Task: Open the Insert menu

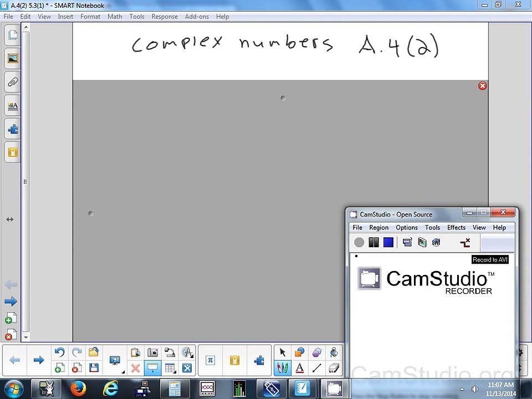Action: tap(65, 17)
